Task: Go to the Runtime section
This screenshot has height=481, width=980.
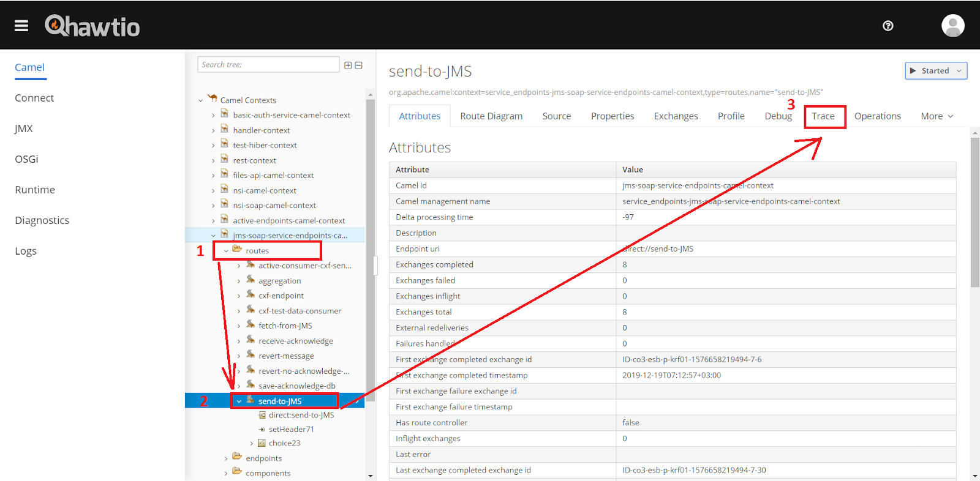Action: tap(35, 190)
